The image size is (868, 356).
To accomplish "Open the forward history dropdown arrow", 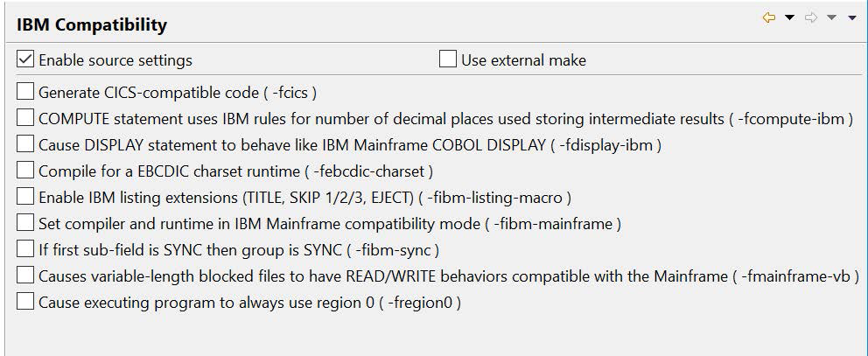I will [831, 18].
